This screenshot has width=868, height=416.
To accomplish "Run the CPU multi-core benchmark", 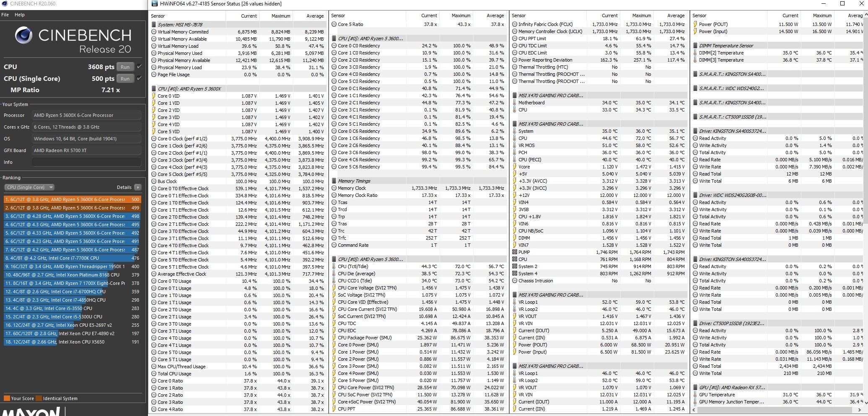I will [125, 67].
